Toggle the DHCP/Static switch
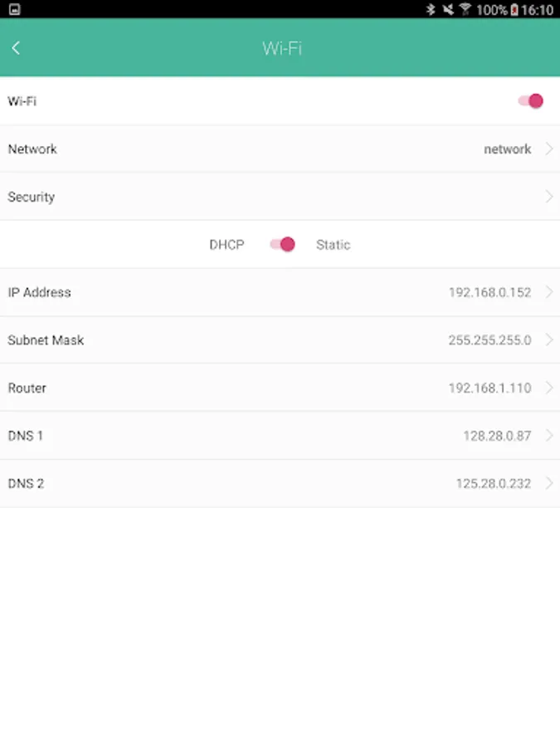The image size is (560, 747). [x=282, y=244]
